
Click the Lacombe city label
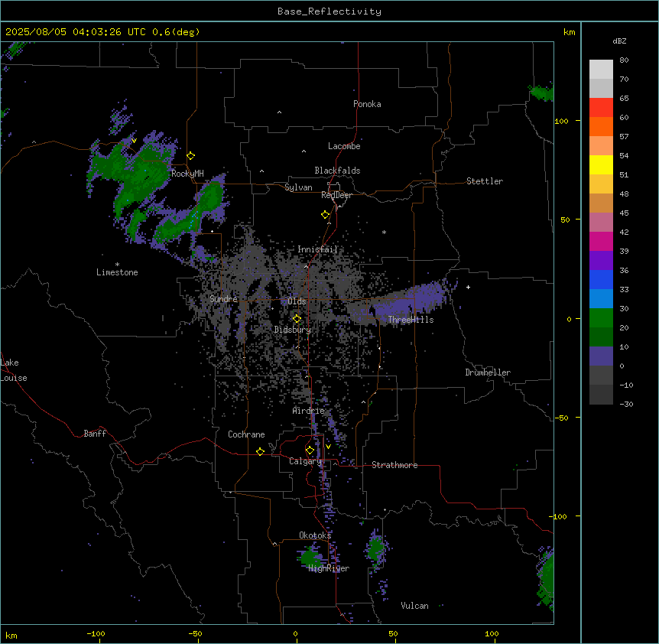(344, 146)
